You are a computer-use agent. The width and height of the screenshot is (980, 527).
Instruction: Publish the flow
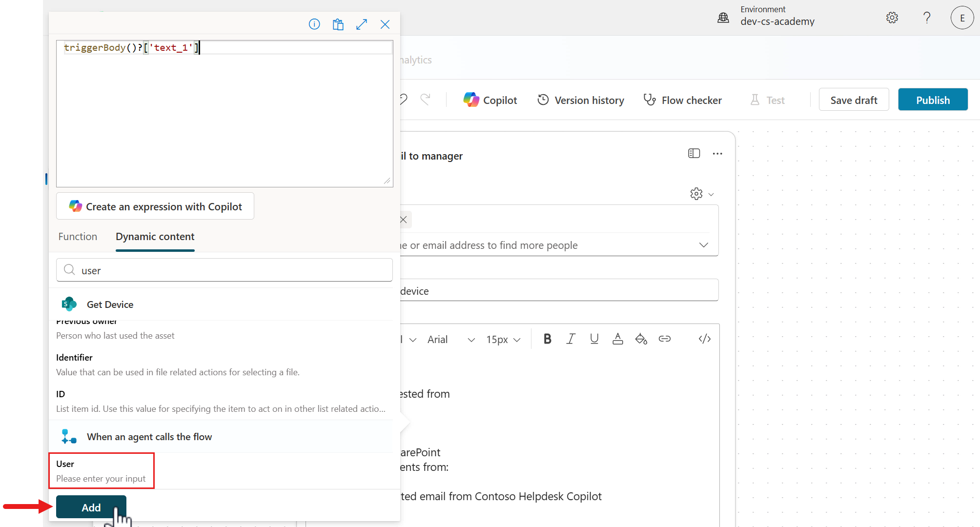[933, 100]
